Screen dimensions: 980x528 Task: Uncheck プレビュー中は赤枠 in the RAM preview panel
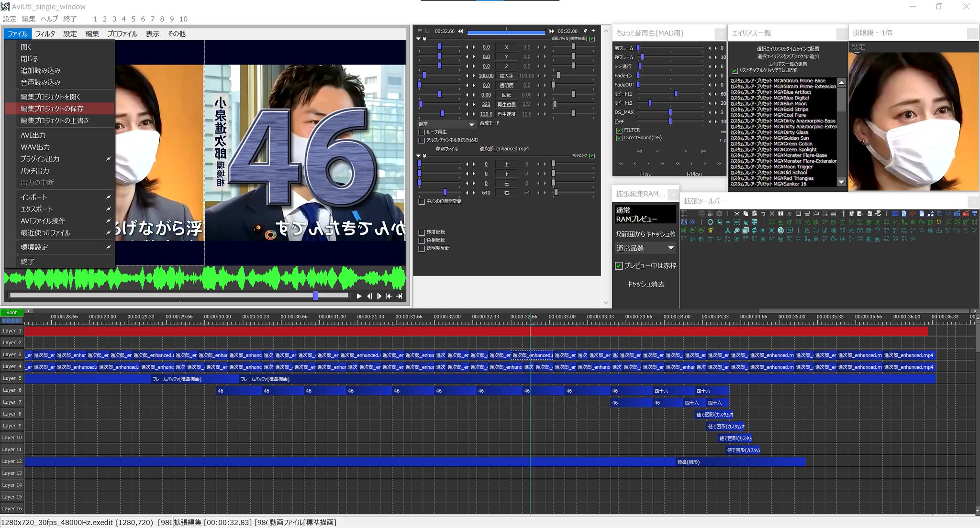click(x=619, y=265)
